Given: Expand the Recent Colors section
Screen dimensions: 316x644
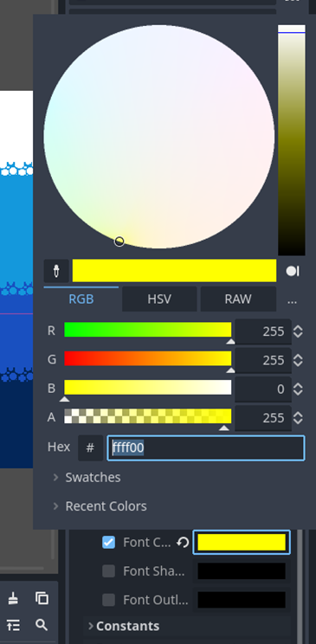Looking at the screenshot, I should [100, 506].
